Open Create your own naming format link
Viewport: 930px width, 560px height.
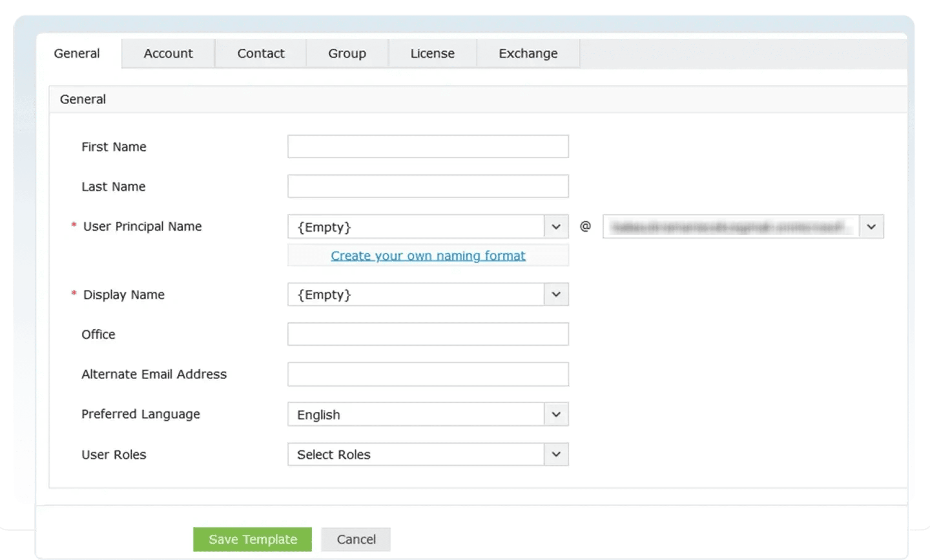(x=428, y=256)
